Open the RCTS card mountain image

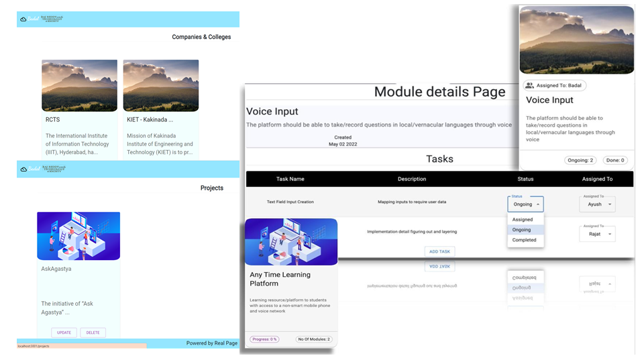coord(79,85)
